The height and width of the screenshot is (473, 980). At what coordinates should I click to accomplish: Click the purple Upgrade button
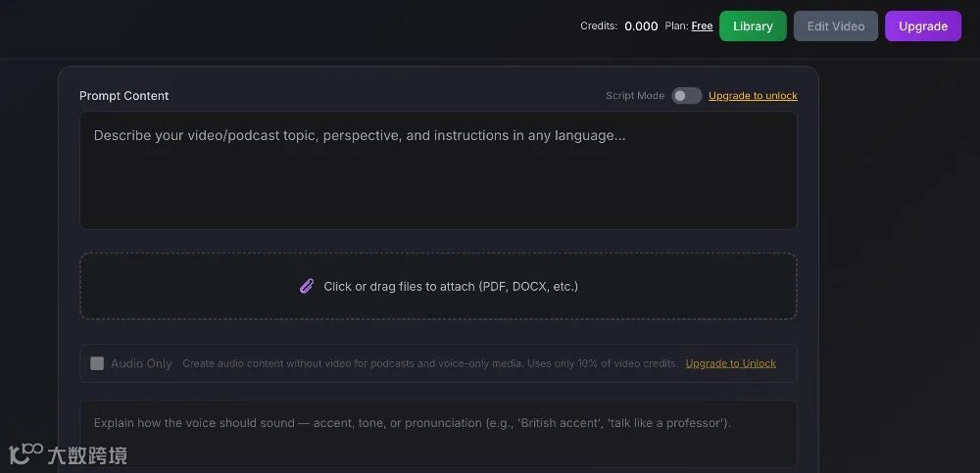tap(922, 26)
